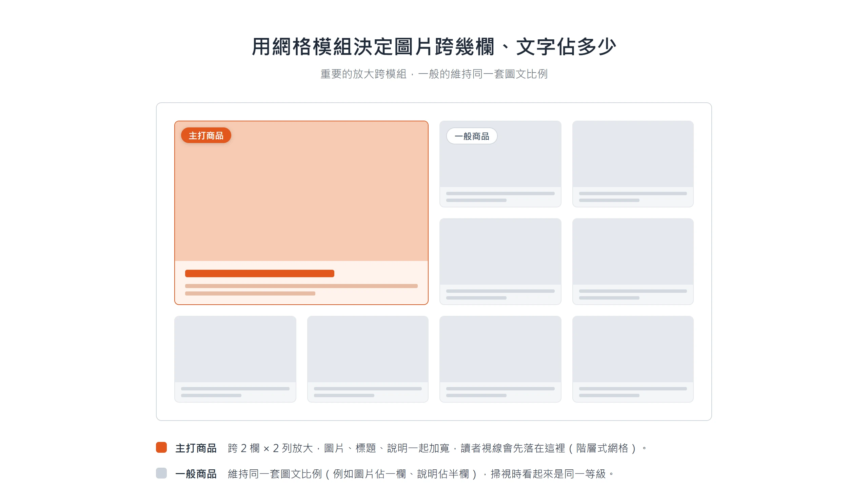Viewport: 868px width, 488px height.
Task: Click the legend label 一般商品 in bold
Action: click(x=196, y=474)
